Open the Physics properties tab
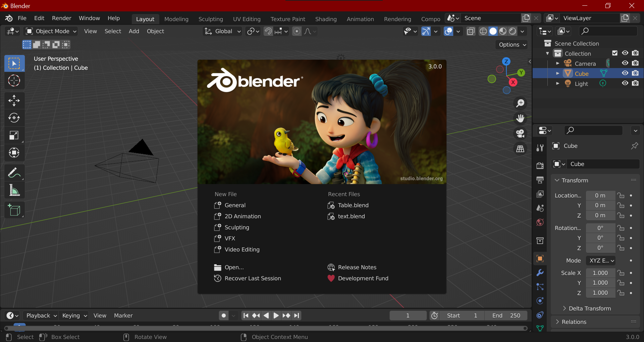644x342 pixels. (540, 301)
